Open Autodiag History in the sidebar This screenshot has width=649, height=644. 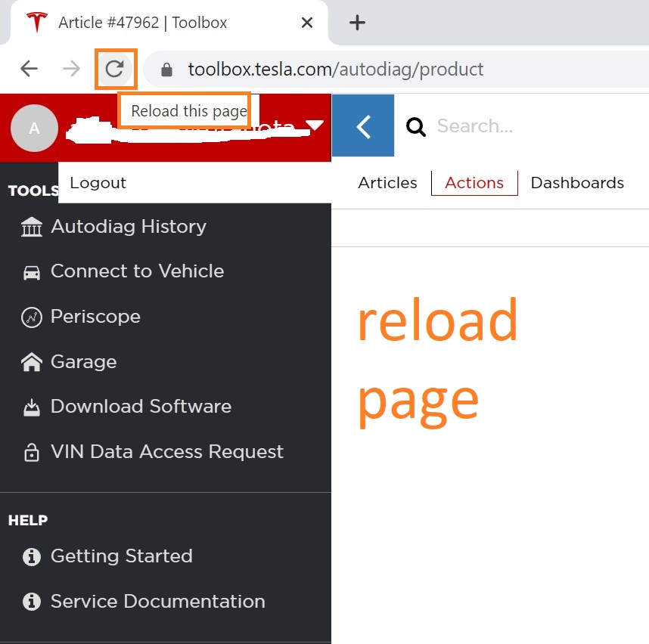[x=128, y=227]
